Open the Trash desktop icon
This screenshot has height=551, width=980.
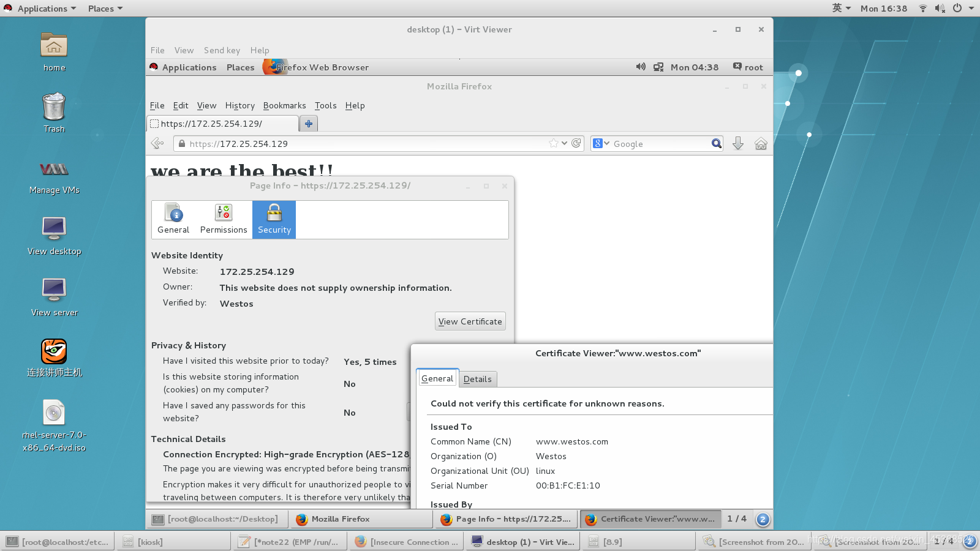pyautogui.click(x=54, y=107)
